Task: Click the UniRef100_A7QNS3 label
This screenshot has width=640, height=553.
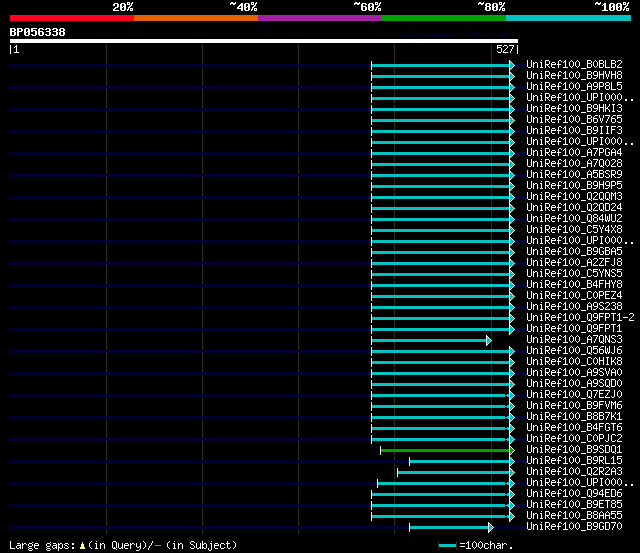Action: (x=574, y=340)
